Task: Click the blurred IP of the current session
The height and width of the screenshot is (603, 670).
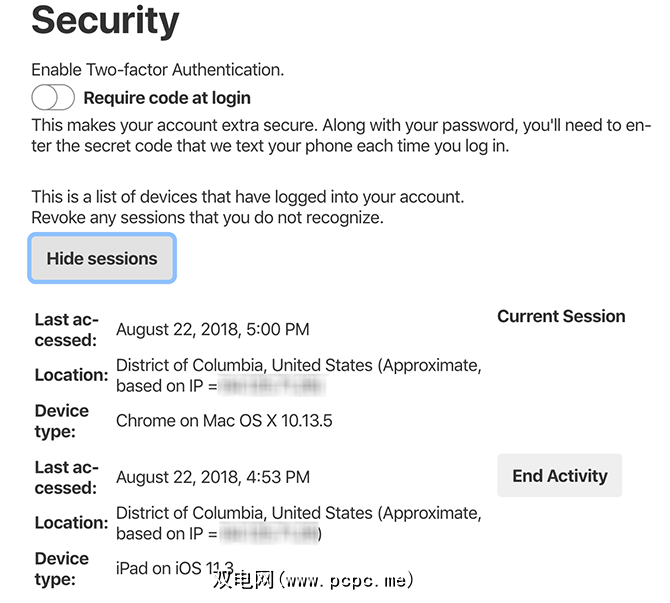Action: 272,386
